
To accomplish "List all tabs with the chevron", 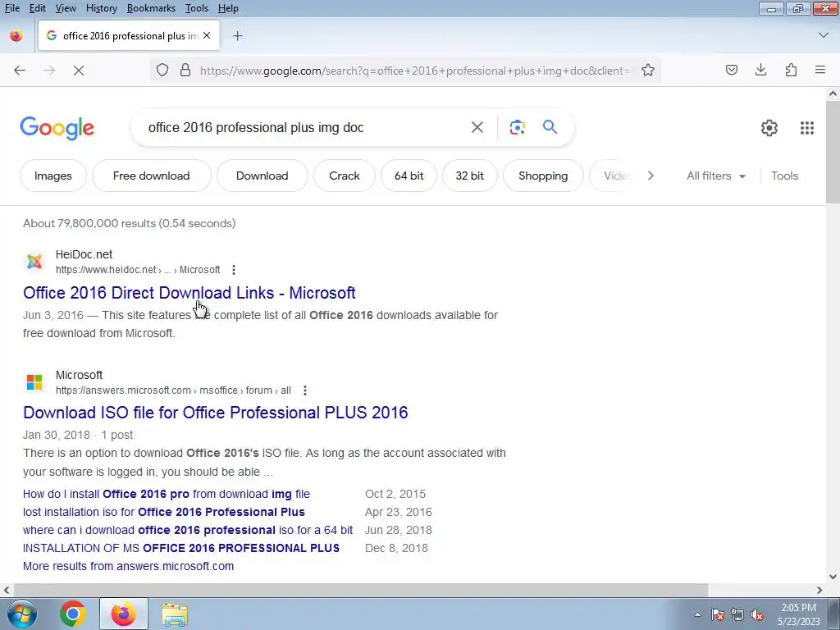I will [824, 35].
